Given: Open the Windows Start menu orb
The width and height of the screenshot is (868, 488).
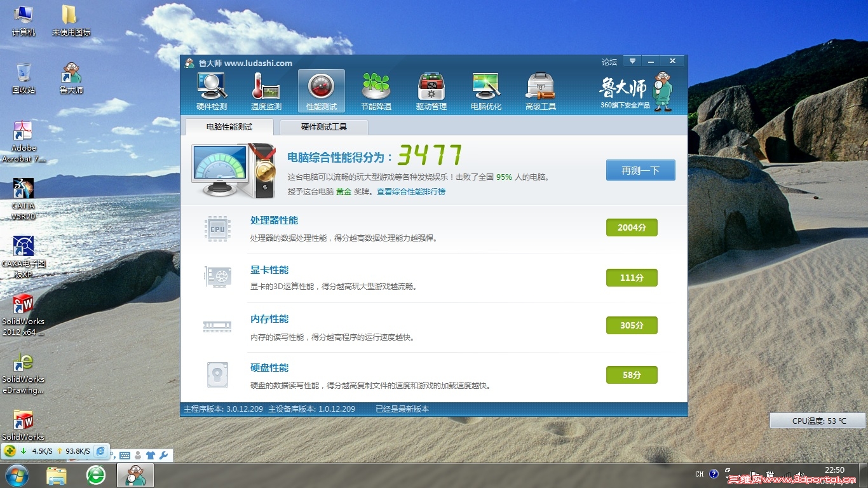Looking at the screenshot, I should (x=17, y=475).
